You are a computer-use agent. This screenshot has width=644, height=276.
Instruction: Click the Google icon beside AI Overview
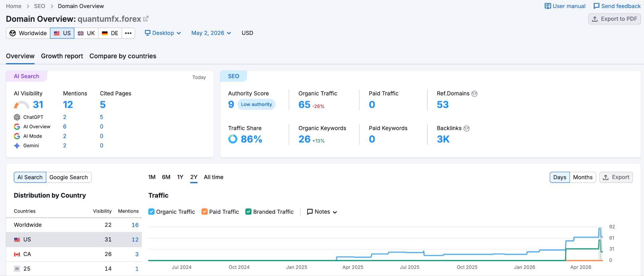tap(17, 127)
